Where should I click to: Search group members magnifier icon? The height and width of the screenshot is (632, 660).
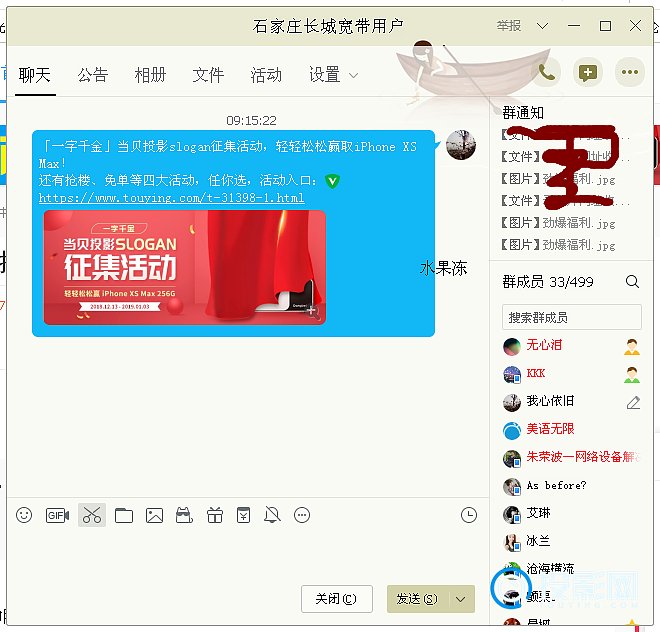pyautogui.click(x=632, y=281)
